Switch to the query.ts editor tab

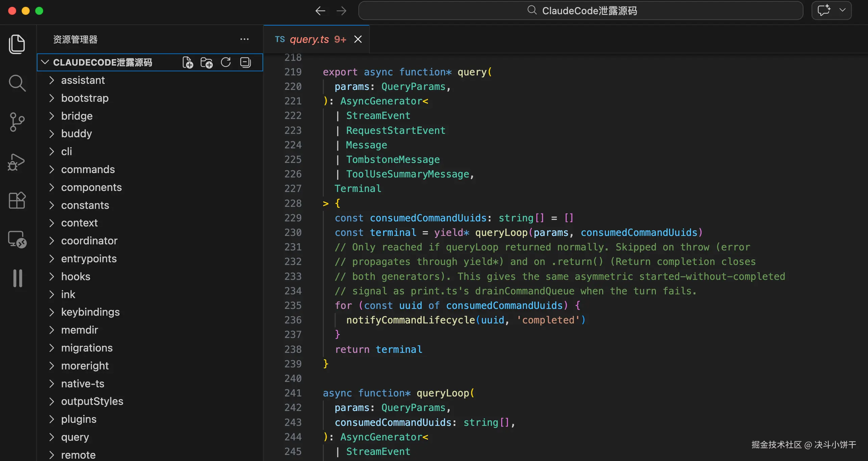(x=309, y=40)
